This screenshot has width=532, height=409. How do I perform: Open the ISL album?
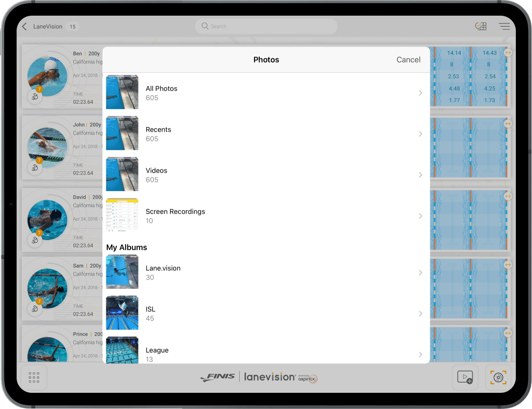tap(266, 314)
